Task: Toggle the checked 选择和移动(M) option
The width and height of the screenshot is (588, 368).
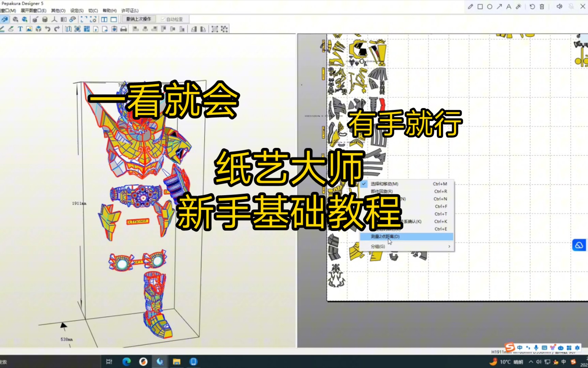Action: [x=384, y=184]
